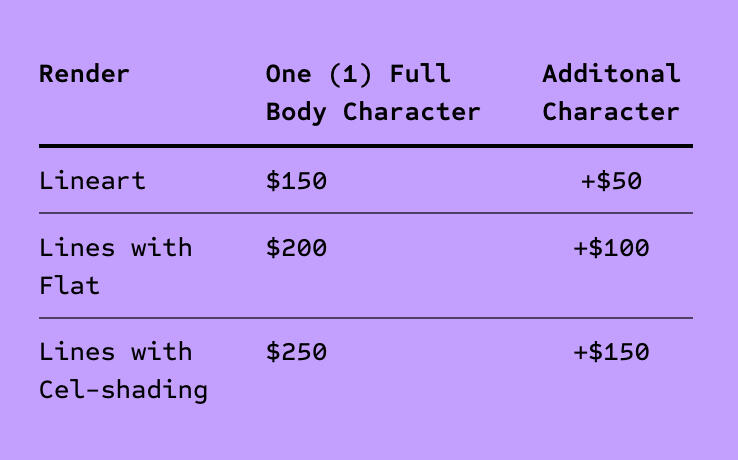Screen dimensions: 738x460
Task: Select the Lines with Flat row label
Action: (116, 266)
